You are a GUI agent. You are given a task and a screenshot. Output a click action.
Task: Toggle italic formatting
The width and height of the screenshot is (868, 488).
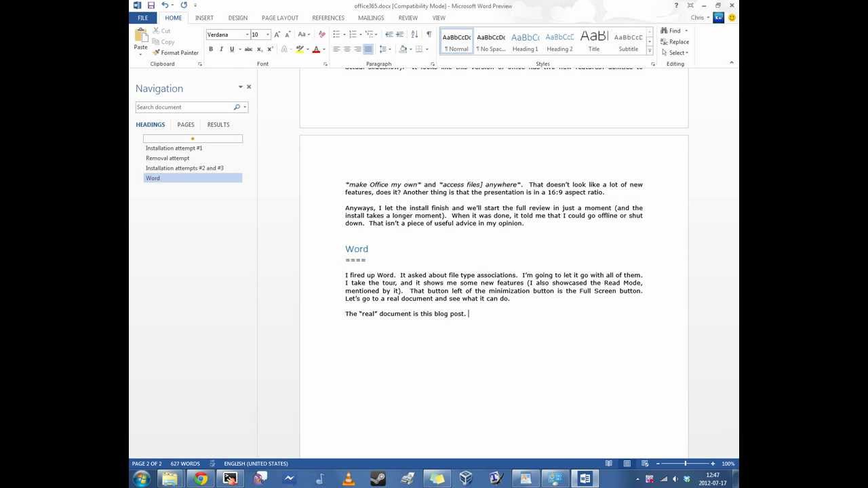pos(221,49)
